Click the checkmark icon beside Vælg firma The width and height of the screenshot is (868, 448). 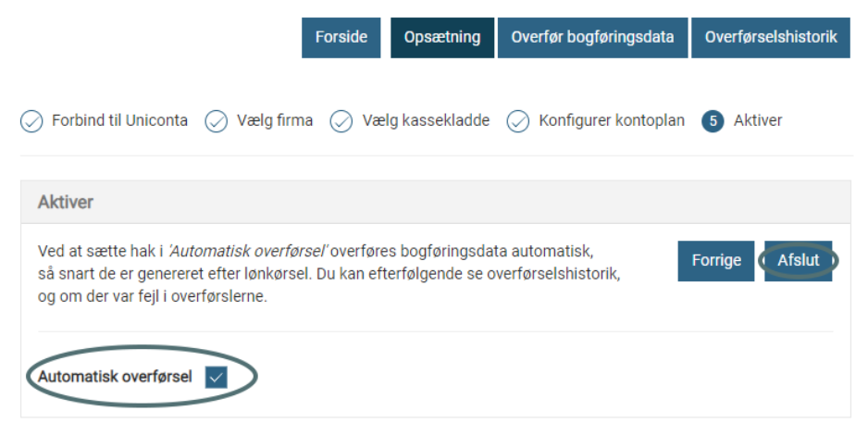pos(217,121)
